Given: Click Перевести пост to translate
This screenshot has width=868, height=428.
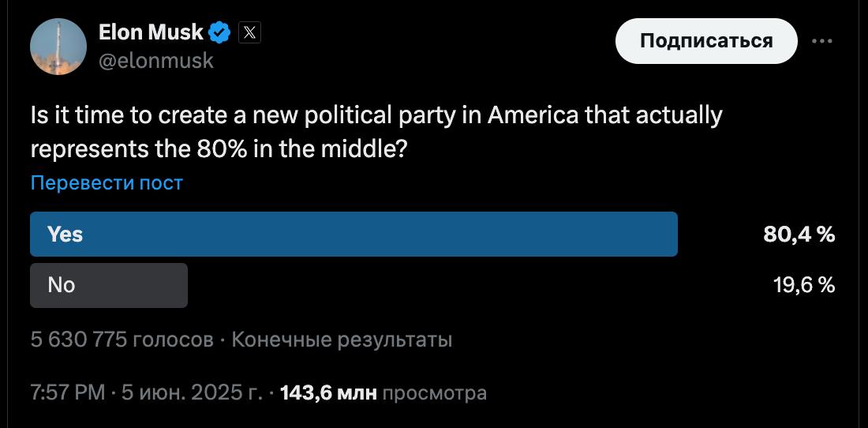Looking at the screenshot, I should (107, 183).
